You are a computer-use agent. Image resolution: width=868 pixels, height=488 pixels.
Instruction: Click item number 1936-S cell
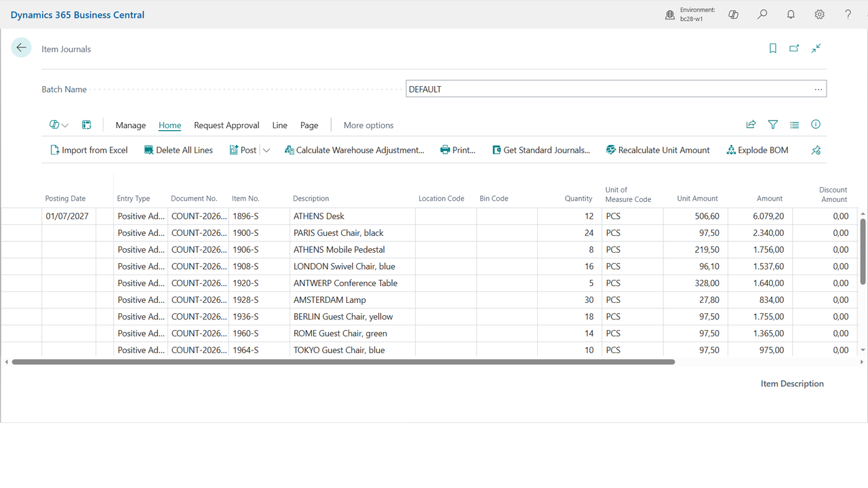point(259,317)
